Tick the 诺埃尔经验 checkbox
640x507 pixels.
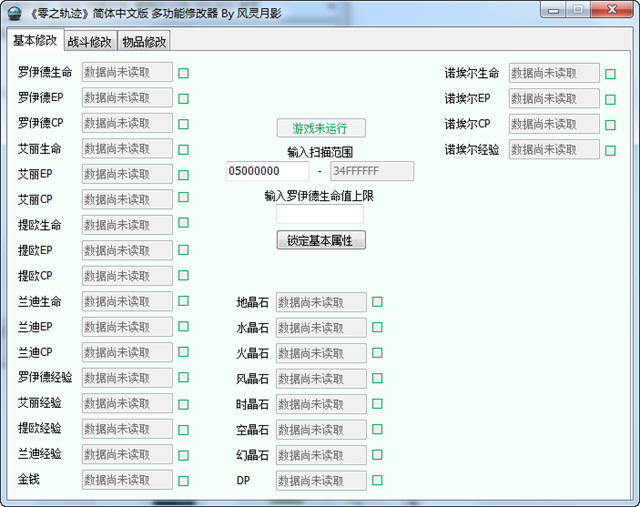click(x=610, y=151)
